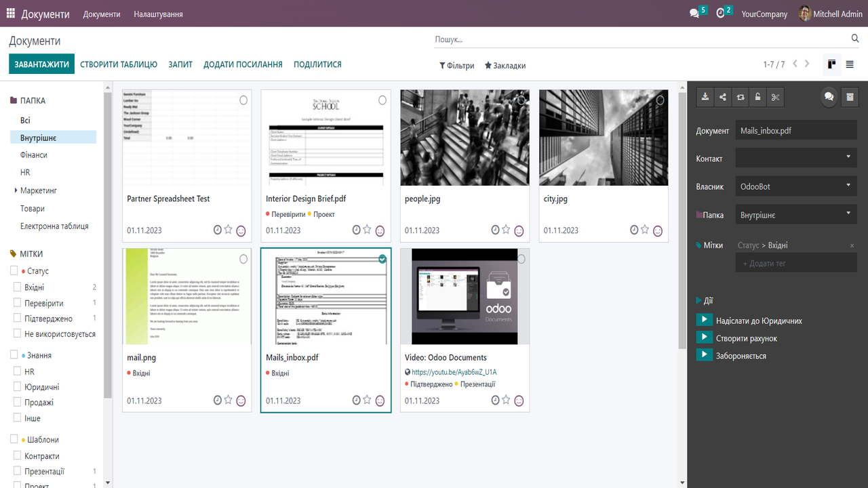Expand the Маркетинг folder tree arrow
Screen dimensions: 868x488
click(16, 191)
